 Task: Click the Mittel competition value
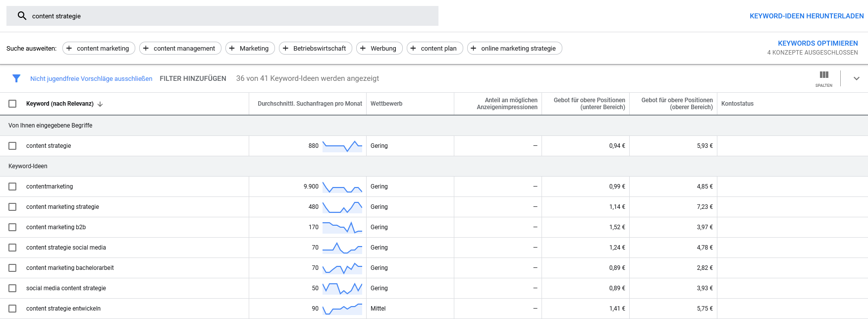pyautogui.click(x=378, y=309)
